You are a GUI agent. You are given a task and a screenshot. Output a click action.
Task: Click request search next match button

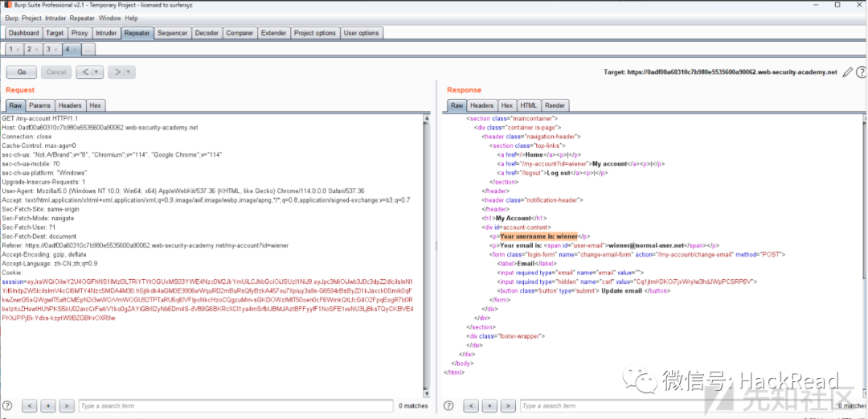coord(67,405)
